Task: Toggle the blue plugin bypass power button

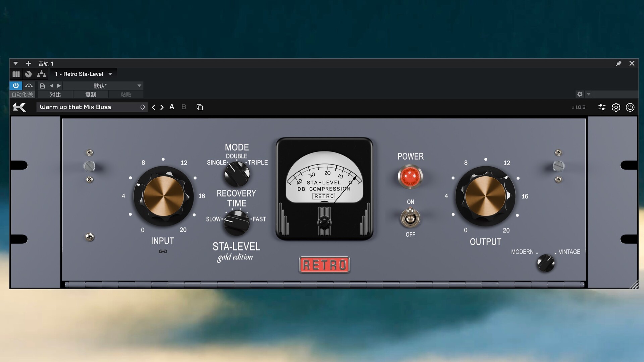Action: [x=16, y=85]
